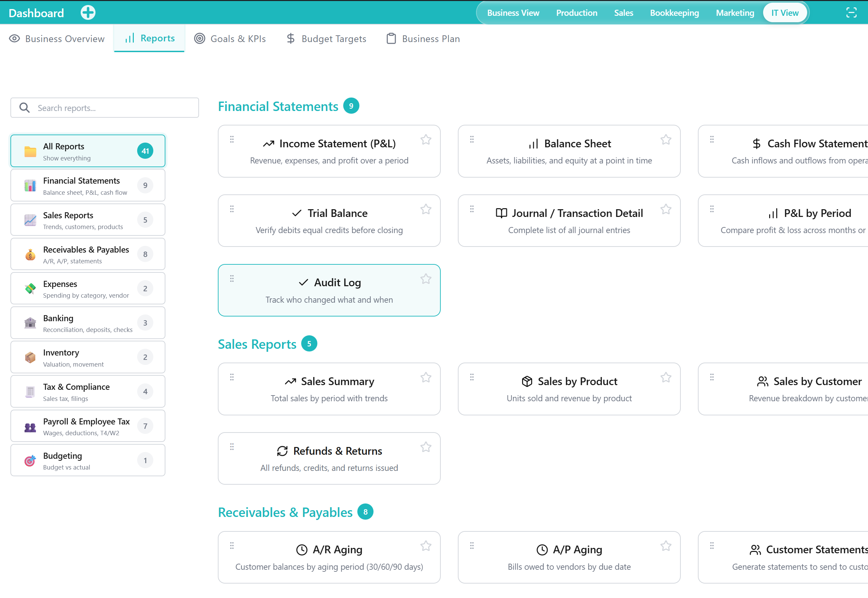Click the search magnifier icon

25,108
